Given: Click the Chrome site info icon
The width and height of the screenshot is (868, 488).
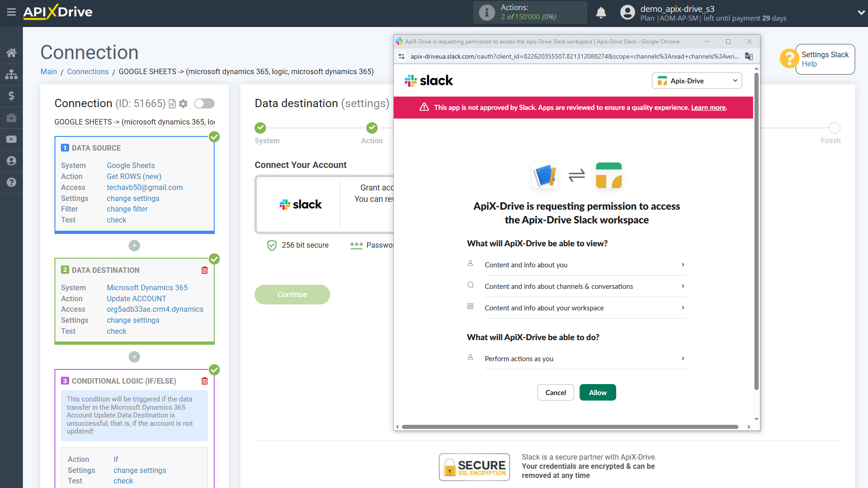Looking at the screenshot, I should (x=401, y=56).
